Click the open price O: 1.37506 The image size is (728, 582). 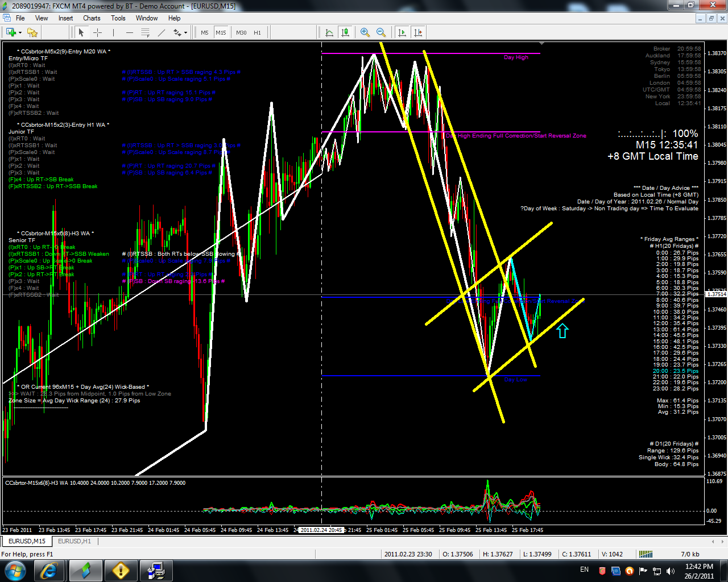458,554
